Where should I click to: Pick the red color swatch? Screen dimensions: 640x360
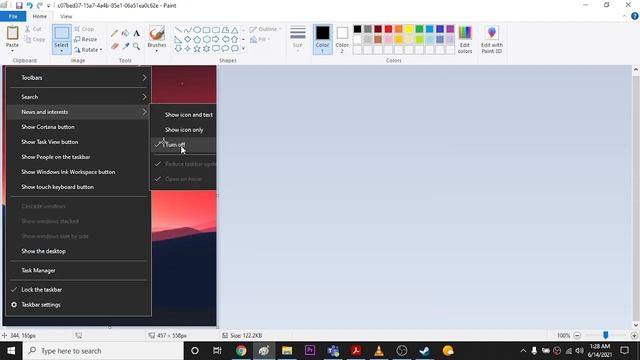pos(388,29)
